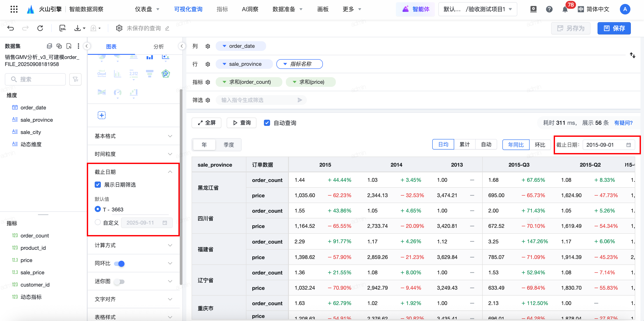Open the 仪表盘 dropdown menu

point(147,9)
